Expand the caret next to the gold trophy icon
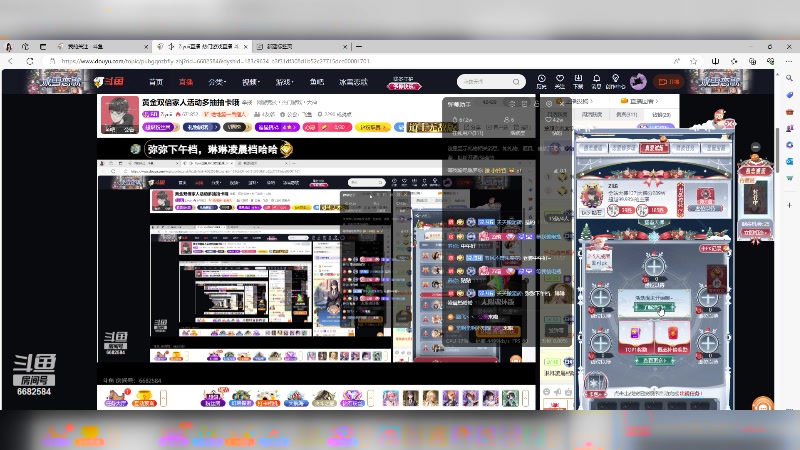 (x=163, y=397)
